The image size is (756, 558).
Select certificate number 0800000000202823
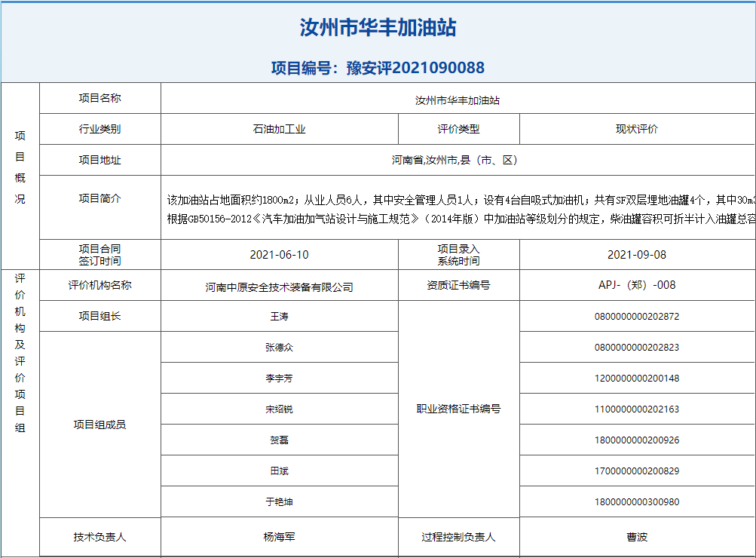(x=636, y=348)
